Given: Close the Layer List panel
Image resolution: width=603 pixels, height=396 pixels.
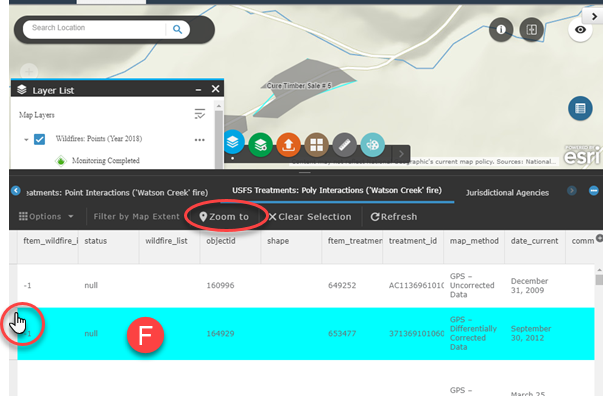Looking at the screenshot, I should tap(215, 89).
